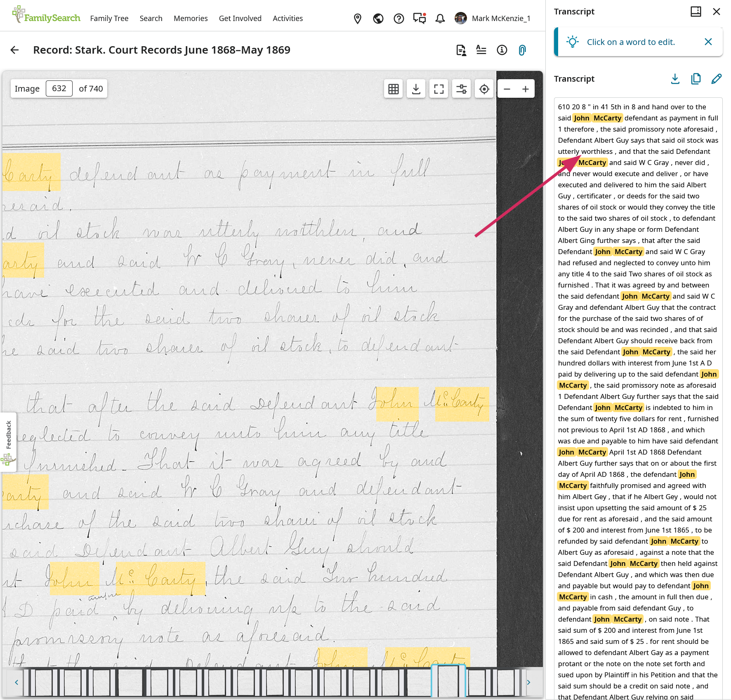The height and width of the screenshot is (700, 731).
Task: Go to next filmstrip thumbnails
Action: tap(528, 682)
